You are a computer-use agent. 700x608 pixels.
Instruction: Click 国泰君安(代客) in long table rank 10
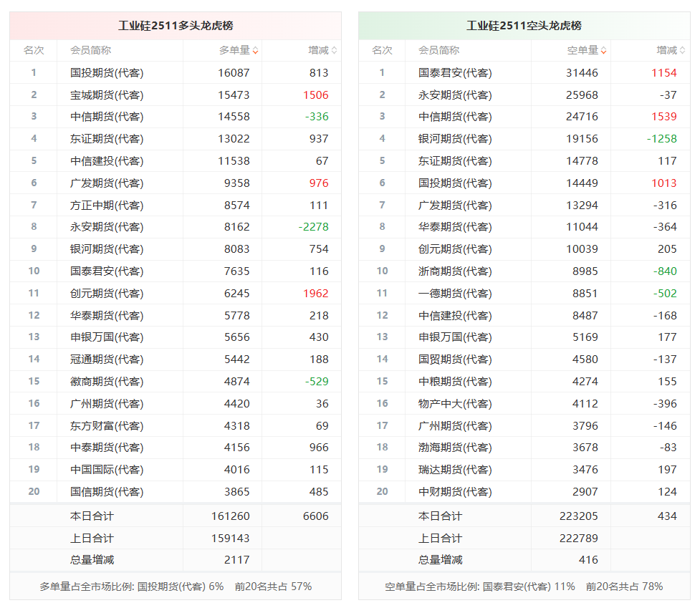[107, 271]
